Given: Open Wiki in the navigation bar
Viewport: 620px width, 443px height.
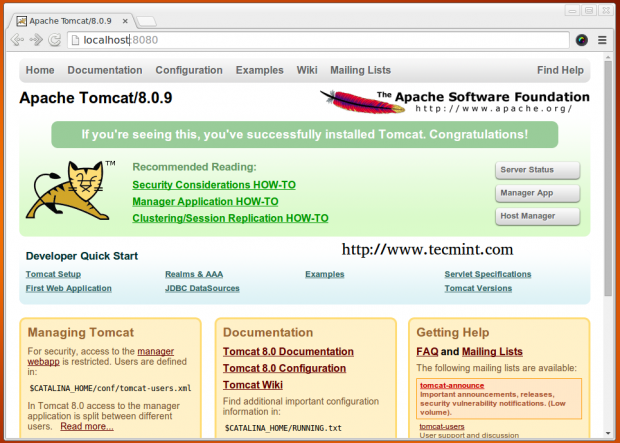Looking at the screenshot, I should [x=307, y=70].
